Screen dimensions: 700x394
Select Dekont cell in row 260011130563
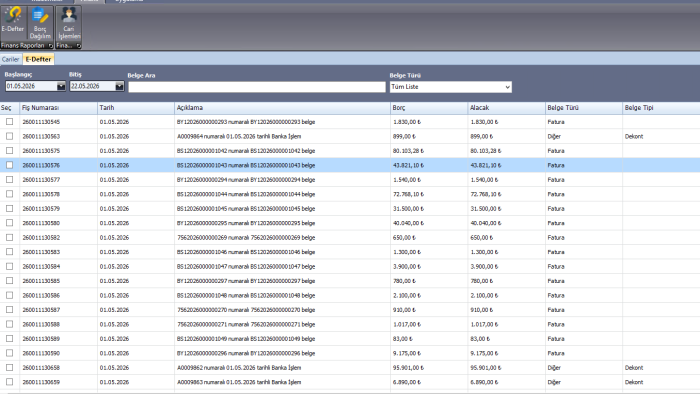coord(661,136)
